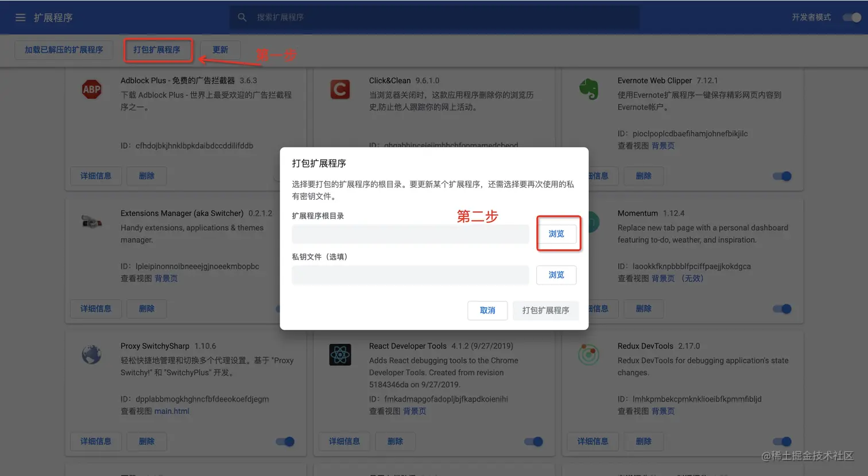Click the Redux DevTools icon
Screen dimensions: 868x476
[x=588, y=354]
